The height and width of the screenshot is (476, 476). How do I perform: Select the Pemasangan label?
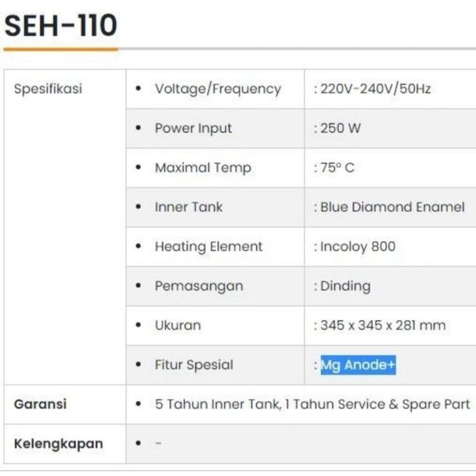point(199,286)
